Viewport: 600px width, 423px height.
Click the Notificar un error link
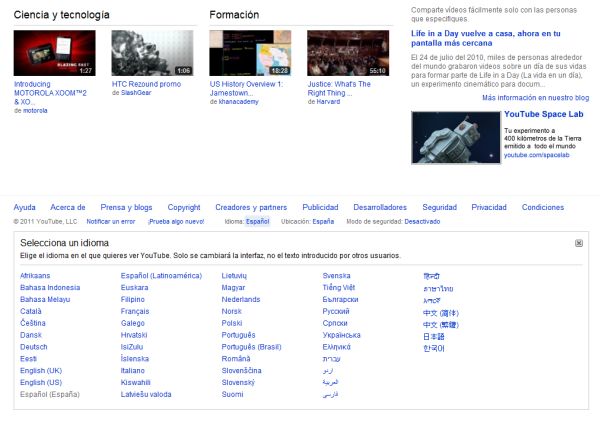click(x=111, y=221)
